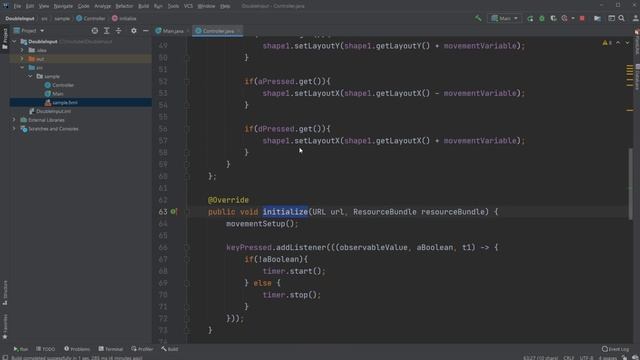Click Controller breadcrumb in navigation bar
Viewport: 640px width, 360px height.
point(91,18)
